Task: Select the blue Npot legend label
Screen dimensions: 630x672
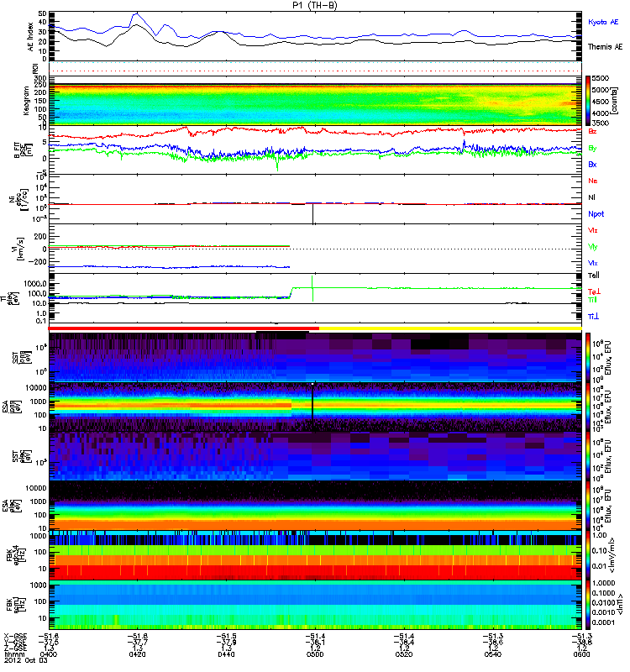Action: (x=596, y=214)
